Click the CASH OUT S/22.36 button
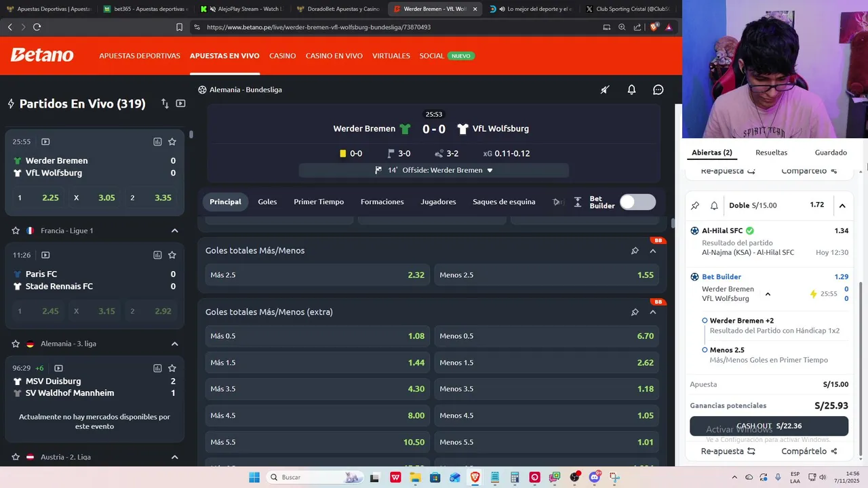This screenshot has width=868, height=488. (x=769, y=426)
